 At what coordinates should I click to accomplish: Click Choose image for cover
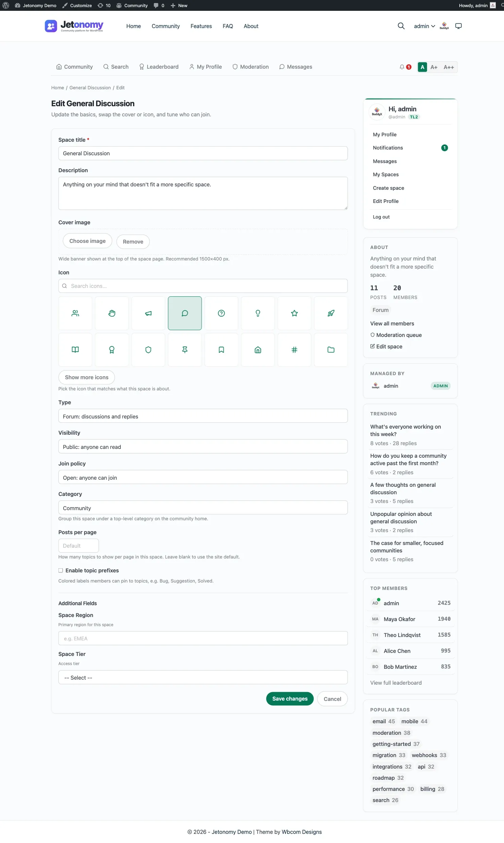87,241
